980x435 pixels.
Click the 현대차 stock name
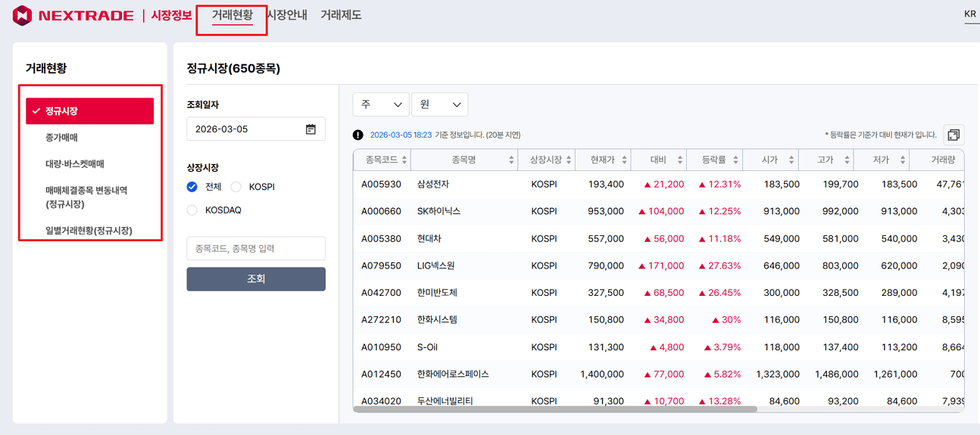tap(429, 238)
